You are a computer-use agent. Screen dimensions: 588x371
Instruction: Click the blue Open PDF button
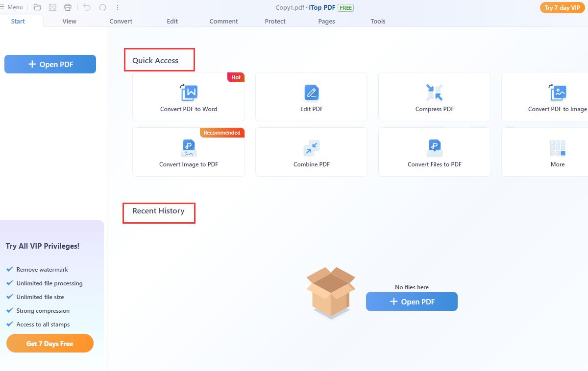pos(50,64)
